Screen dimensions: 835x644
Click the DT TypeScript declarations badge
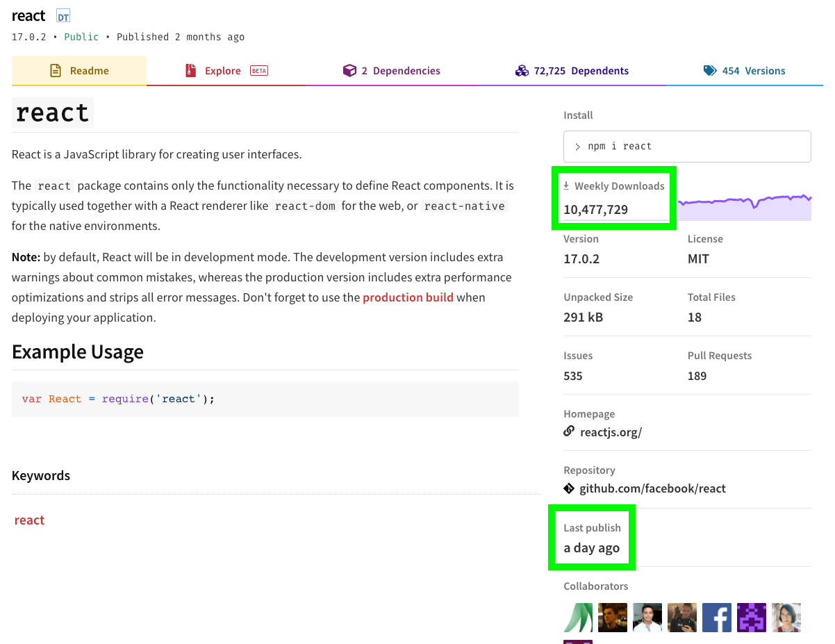pos(63,16)
